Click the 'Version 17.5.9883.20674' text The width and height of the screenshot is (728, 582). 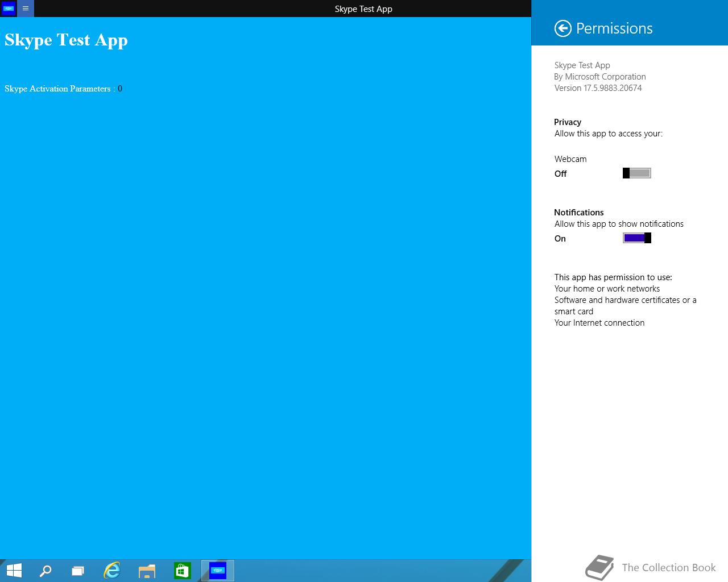click(598, 88)
